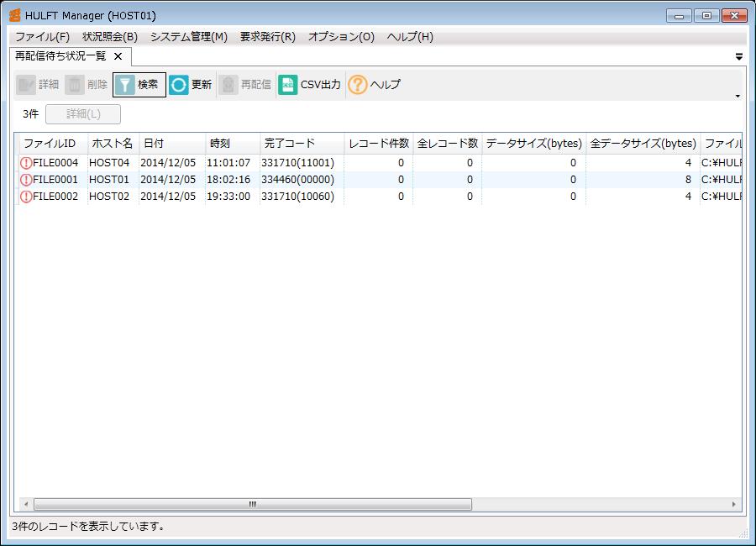Refresh the list with 更新
Viewport: 756px width, 546px height.
click(191, 85)
